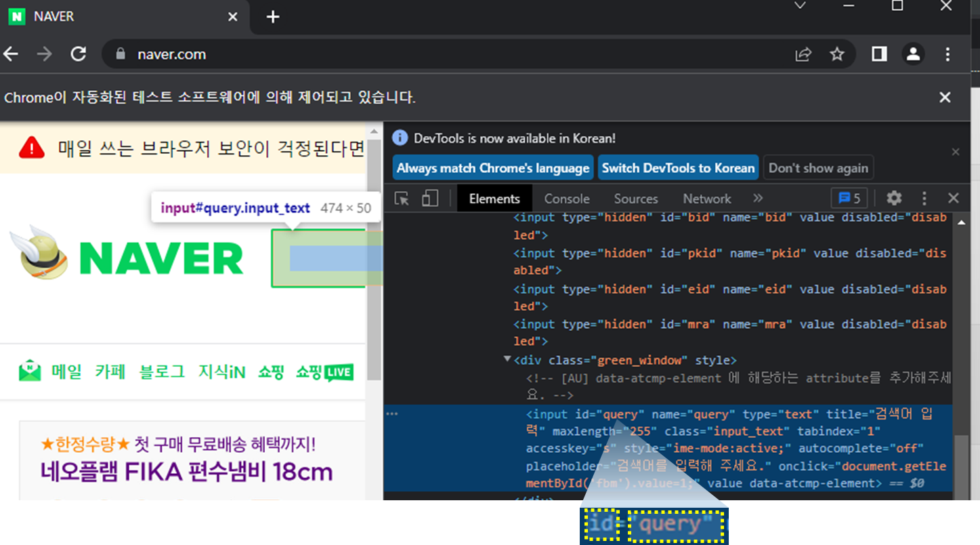
Task: Open the 쇼핑 link
Action: (271, 371)
